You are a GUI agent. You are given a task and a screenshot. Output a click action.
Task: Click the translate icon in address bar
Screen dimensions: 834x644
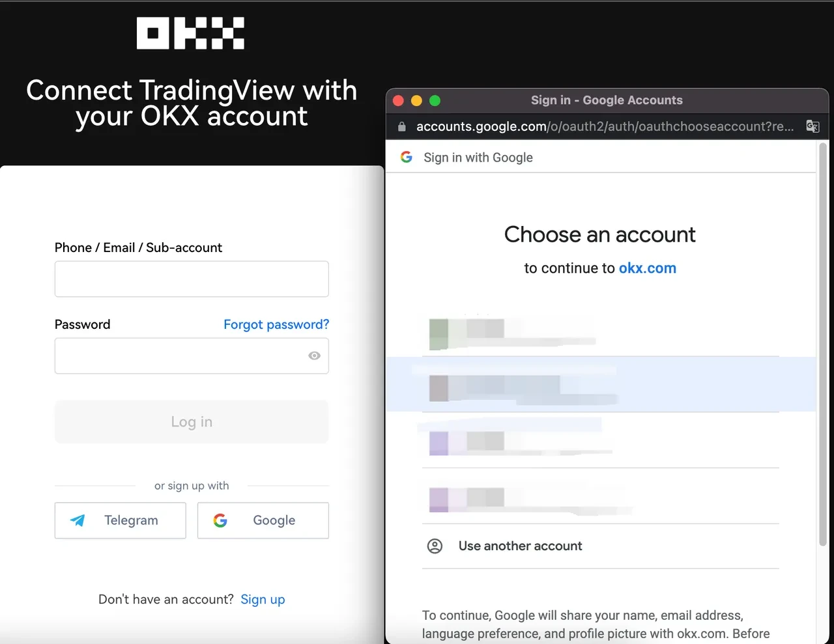[812, 126]
